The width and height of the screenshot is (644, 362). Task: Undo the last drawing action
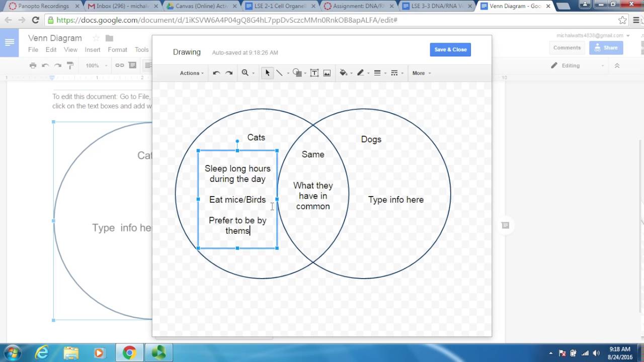pyautogui.click(x=216, y=73)
